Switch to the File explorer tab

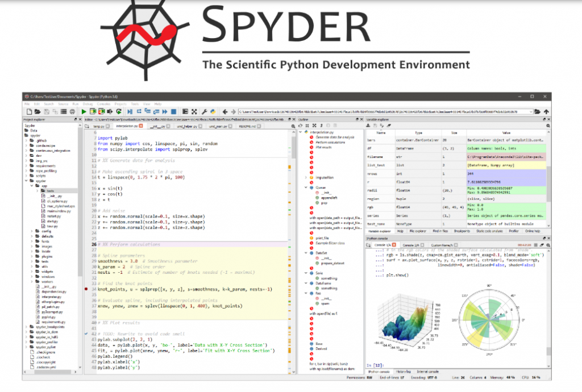coord(417,232)
